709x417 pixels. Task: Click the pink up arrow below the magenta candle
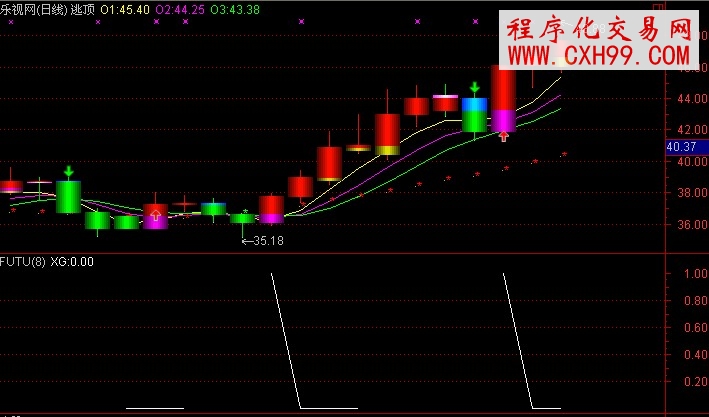tap(503, 137)
